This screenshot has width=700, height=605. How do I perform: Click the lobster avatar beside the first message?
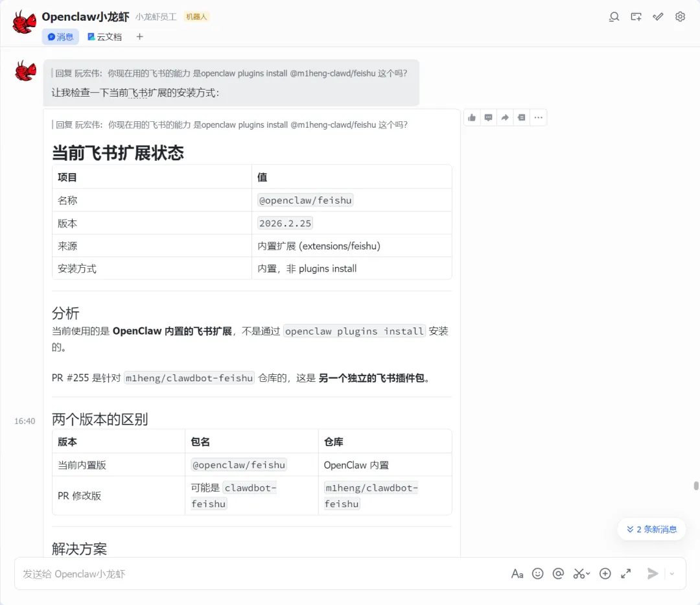25,71
